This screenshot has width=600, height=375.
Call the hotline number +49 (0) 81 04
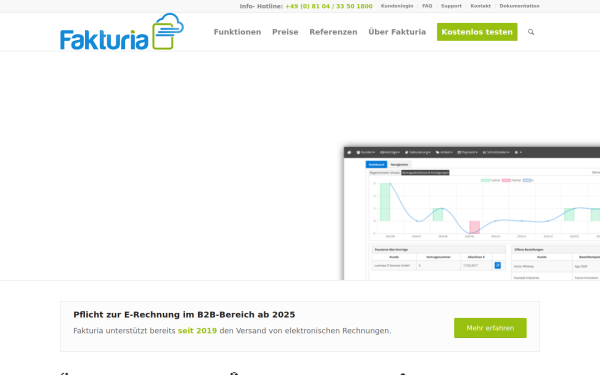[x=329, y=6]
